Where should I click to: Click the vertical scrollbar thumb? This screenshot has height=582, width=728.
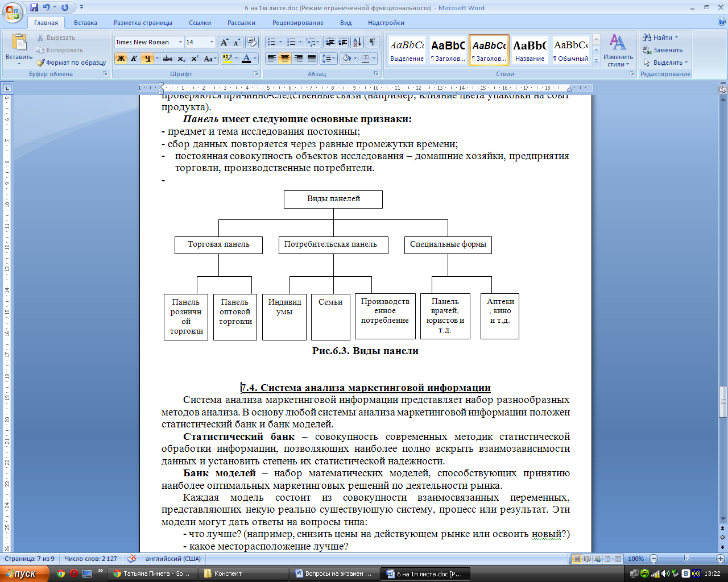tap(723, 402)
